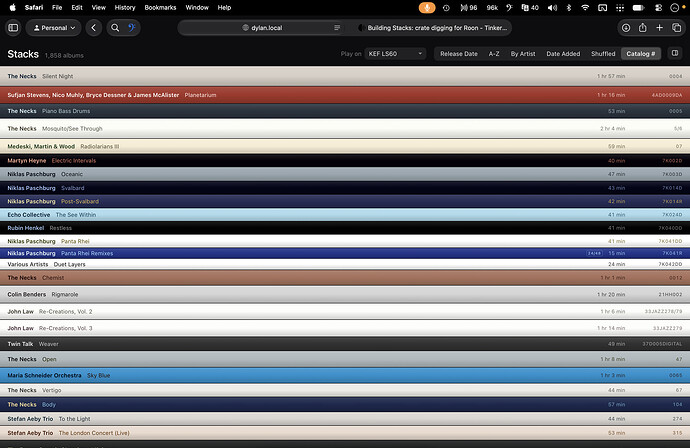Viewport: 690px width, 448px height.
Task: Click the dot grid menu bar icon
Action: (620, 7)
